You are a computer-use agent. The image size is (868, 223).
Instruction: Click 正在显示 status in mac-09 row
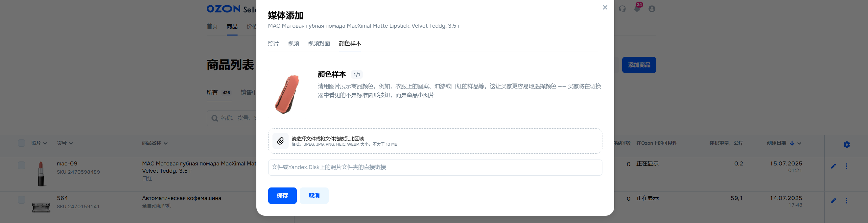(x=647, y=163)
